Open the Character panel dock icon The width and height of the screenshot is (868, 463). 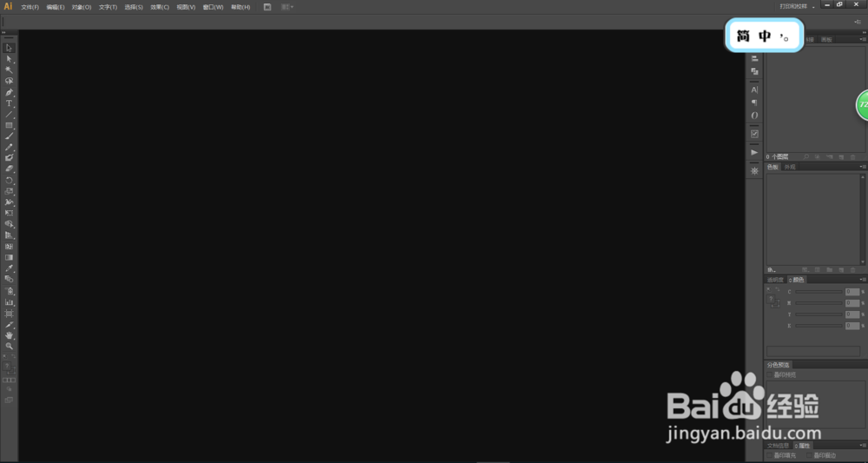pyautogui.click(x=754, y=89)
